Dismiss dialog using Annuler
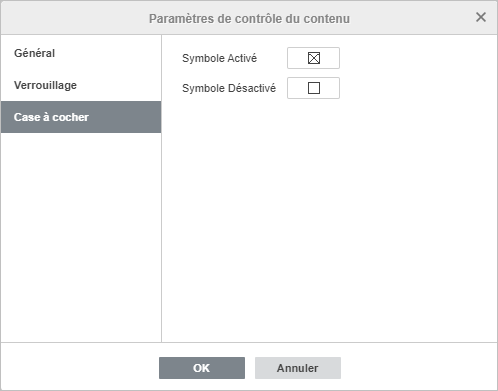The width and height of the screenshot is (498, 391). 298,368
